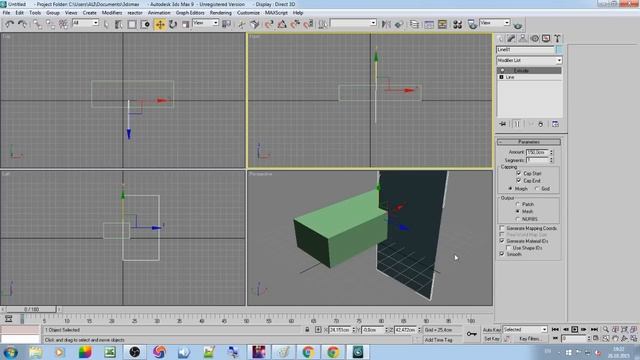Click the Zoom Extents All viewport icon
Image resolution: width=640 pixels, height=360 pixels.
coord(633,329)
